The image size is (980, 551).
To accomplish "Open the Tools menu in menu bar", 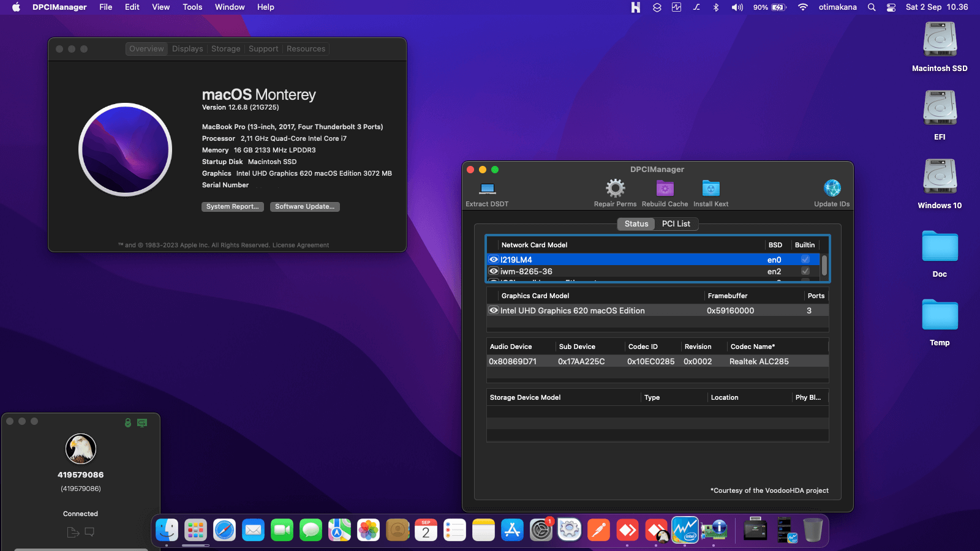I will pyautogui.click(x=192, y=7).
